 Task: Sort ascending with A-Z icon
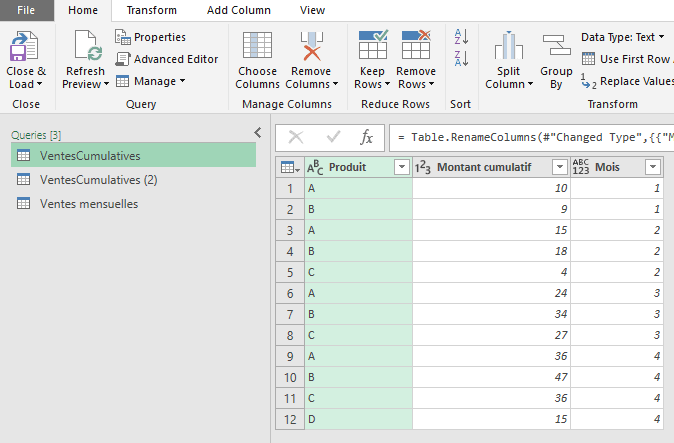461,36
